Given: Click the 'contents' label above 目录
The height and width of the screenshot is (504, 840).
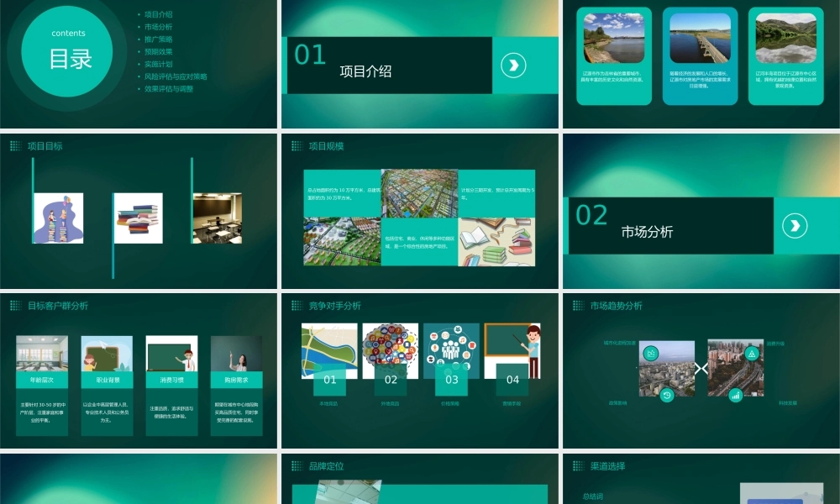Looking at the screenshot, I should pyautogui.click(x=69, y=34).
